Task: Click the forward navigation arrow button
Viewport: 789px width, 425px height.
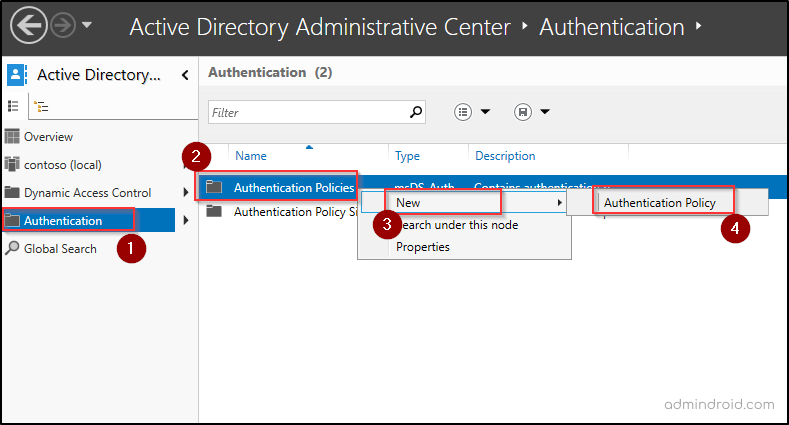Action: pyautogui.click(x=63, y=25)
